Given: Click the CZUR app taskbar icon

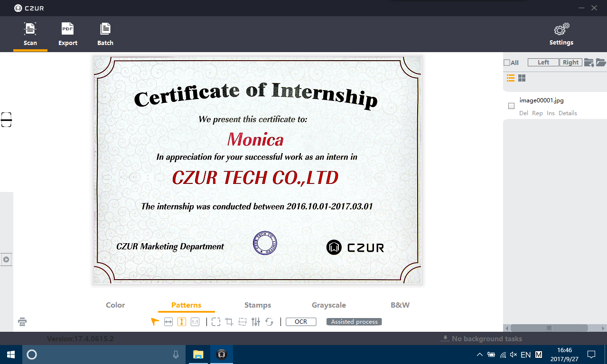Looking at the screenshot, I should pos(221,355).
